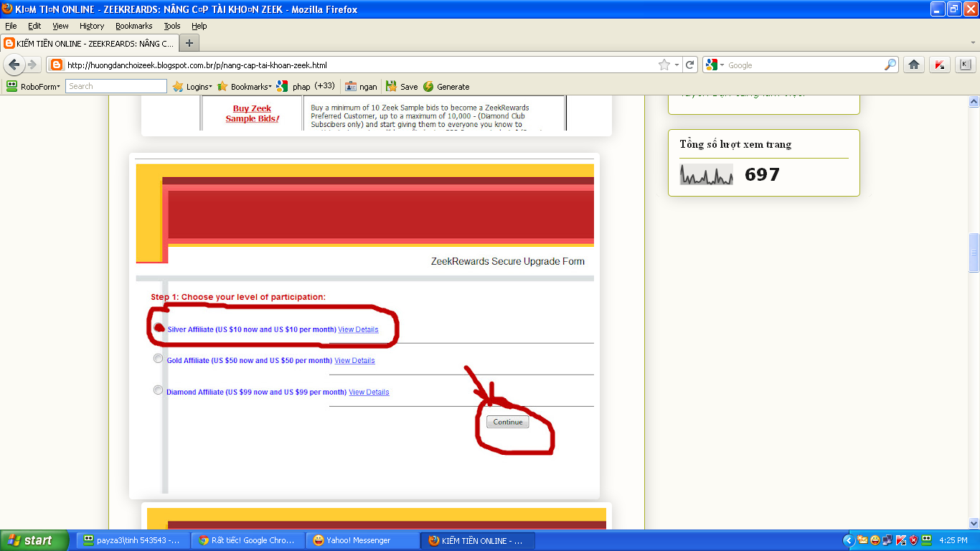Open the Tools menu
This screenshot has height=551, width=980.
172,26
